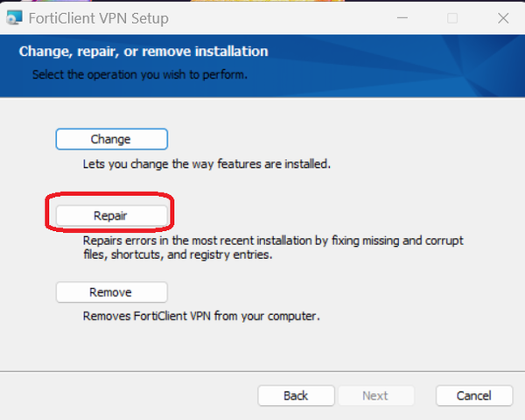
Task: Click the "Lets you change the way features" description
Action: [x=206, y=164]
